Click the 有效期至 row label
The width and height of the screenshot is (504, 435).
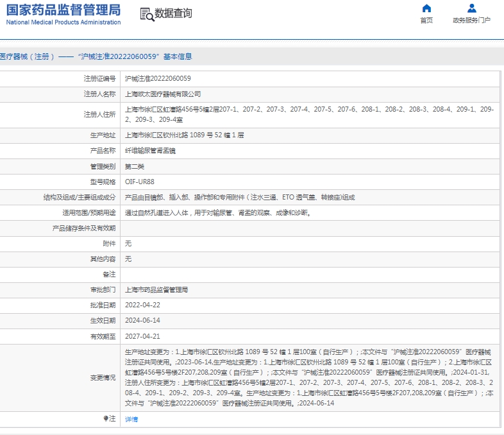point(103,337)
